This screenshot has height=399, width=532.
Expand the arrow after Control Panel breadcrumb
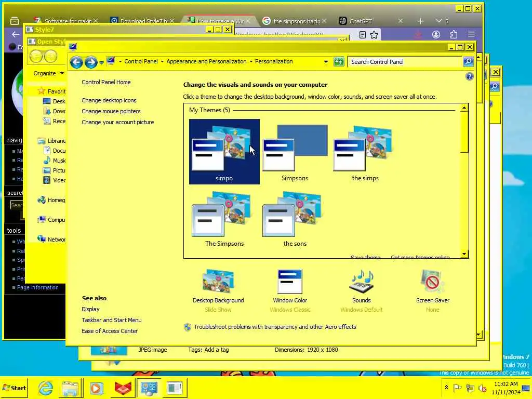coord(162,62)
